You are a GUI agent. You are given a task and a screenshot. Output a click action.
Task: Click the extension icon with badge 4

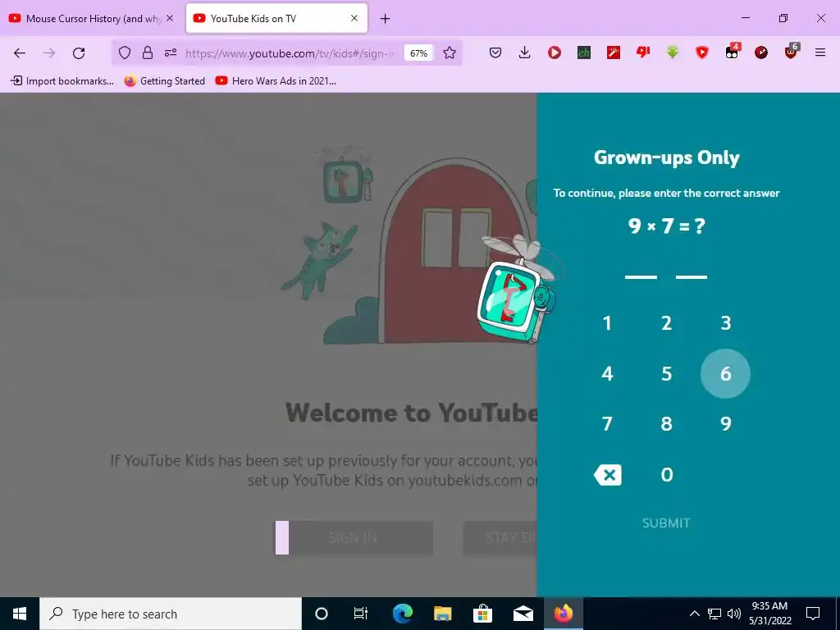732,52
